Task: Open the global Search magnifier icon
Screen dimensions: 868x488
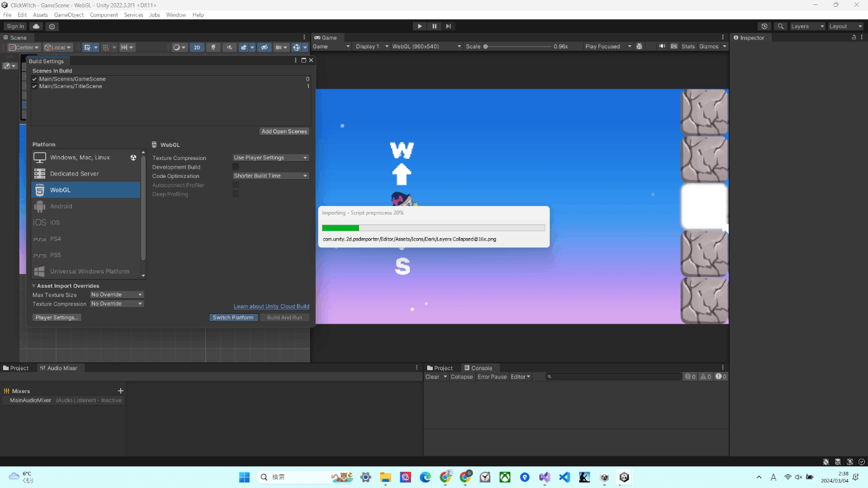Action: coord(781,26)
